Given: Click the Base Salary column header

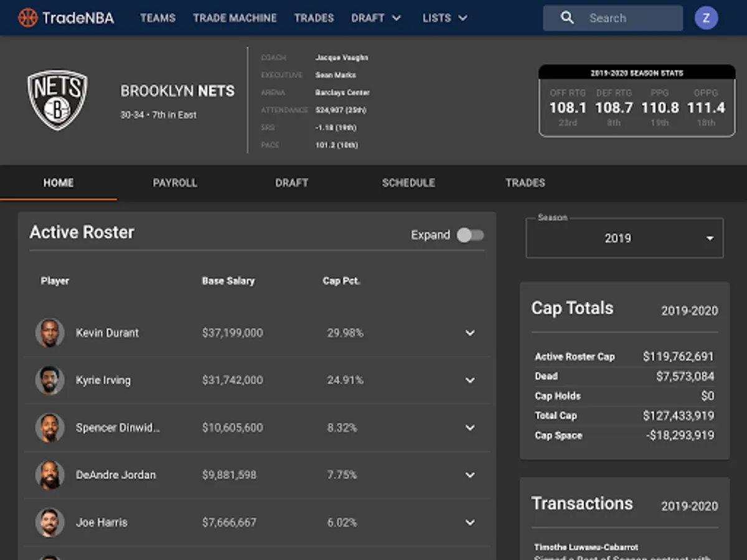Looking at the screenshot, I should (x=228, y=281).
